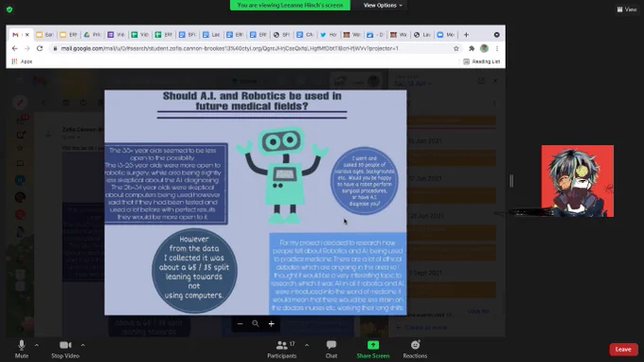The width and height of the screenshot is (644, 362).
Task: Expand video options arrow next to Stop Video
Action: click(83, 345)
